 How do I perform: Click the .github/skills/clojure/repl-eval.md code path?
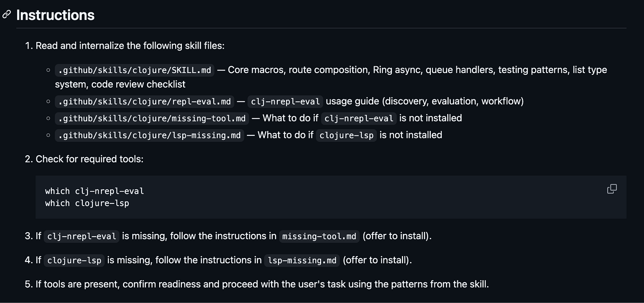point(145,102)
